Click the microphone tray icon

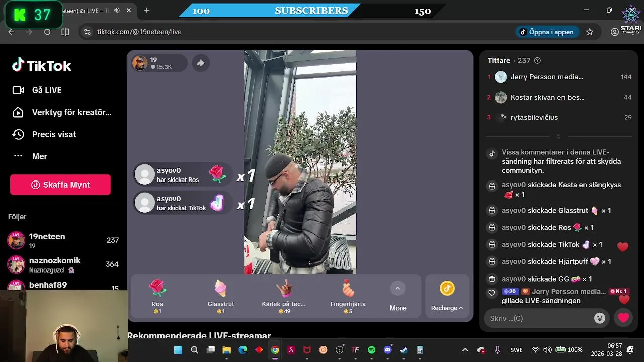[497, 350]
